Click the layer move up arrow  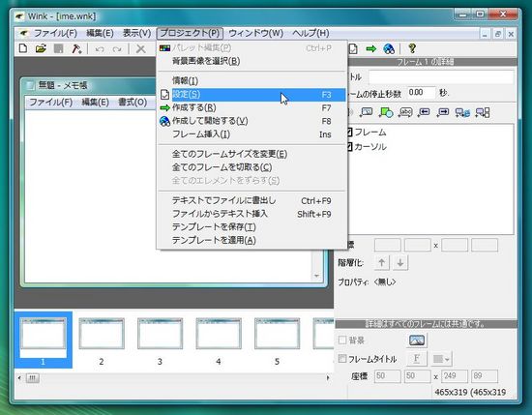pos(382,262)
